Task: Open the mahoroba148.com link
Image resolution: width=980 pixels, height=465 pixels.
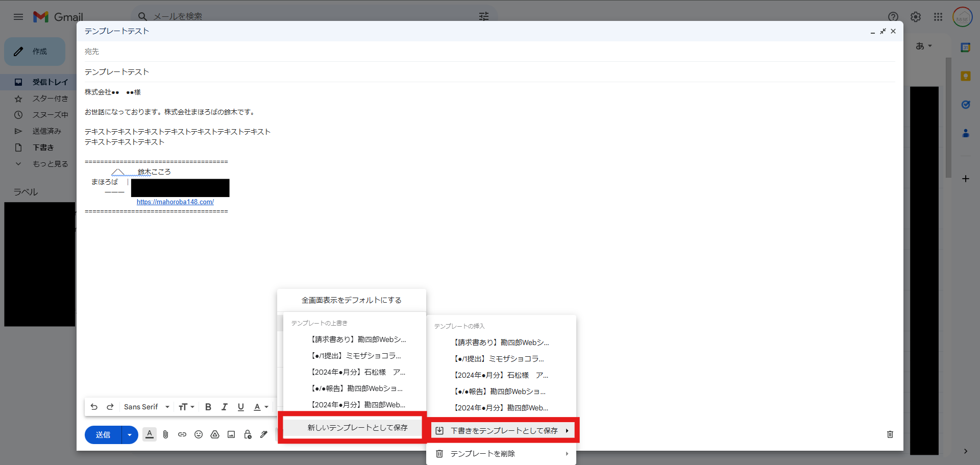Action: click(x=175, y=202)
